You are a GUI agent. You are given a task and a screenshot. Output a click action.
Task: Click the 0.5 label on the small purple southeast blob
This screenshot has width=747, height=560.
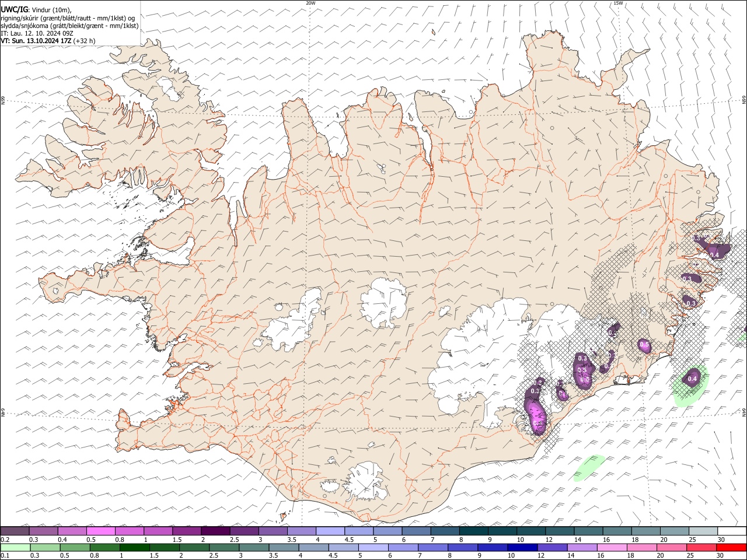[x=644, y=345]
